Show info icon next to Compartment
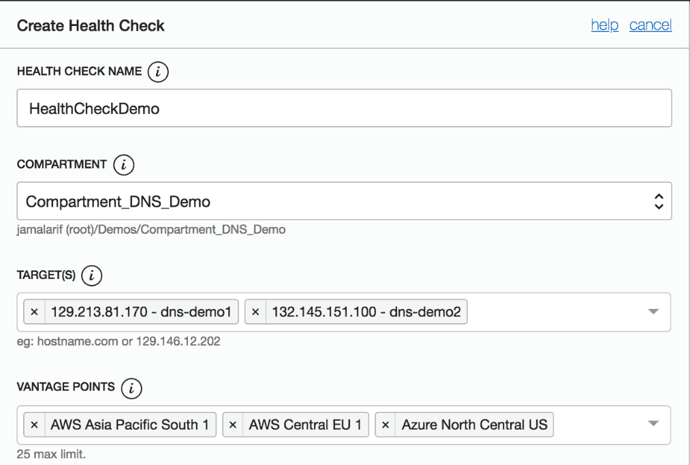Viewport: 690px width, 465px height. click(x=123, y=165)
